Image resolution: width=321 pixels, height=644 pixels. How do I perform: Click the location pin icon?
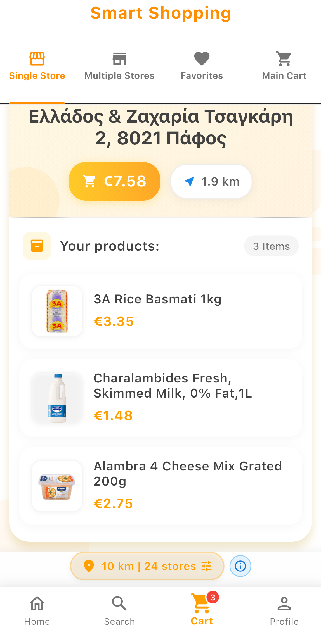click(89, 566)
